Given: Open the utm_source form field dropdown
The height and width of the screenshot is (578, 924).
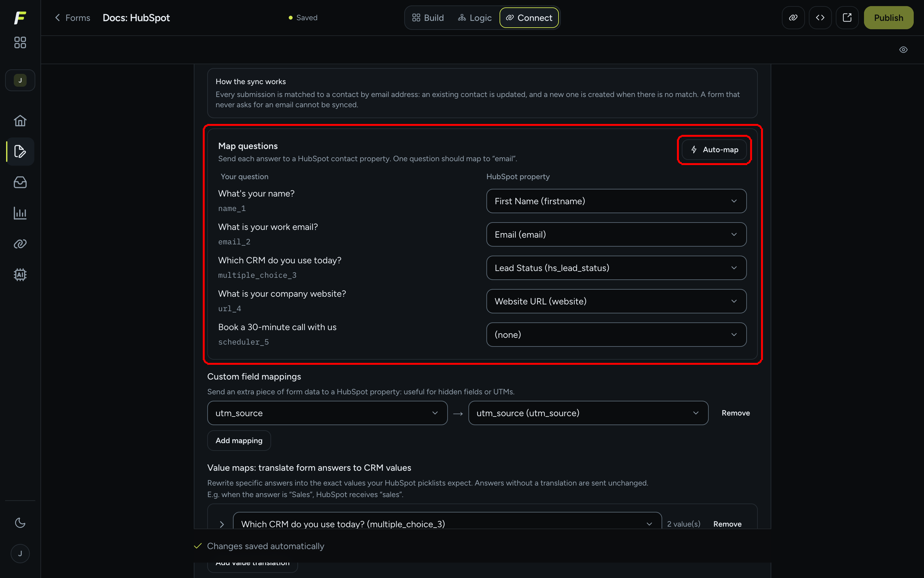Looking at the screenshot, I should (327, 413).
